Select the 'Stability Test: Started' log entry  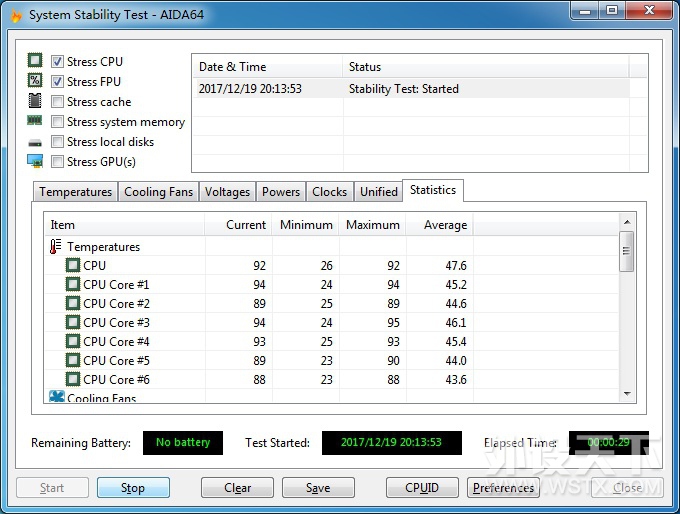click(x=404, y=88)
